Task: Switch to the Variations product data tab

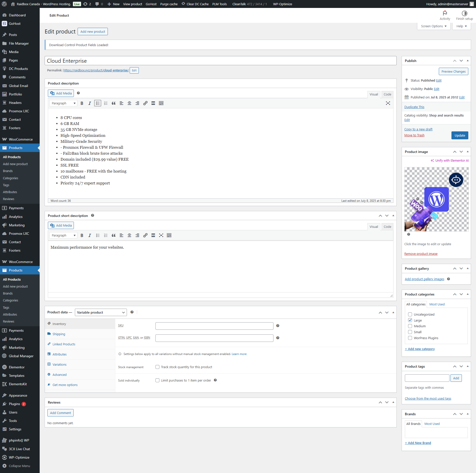Action: 59,364
